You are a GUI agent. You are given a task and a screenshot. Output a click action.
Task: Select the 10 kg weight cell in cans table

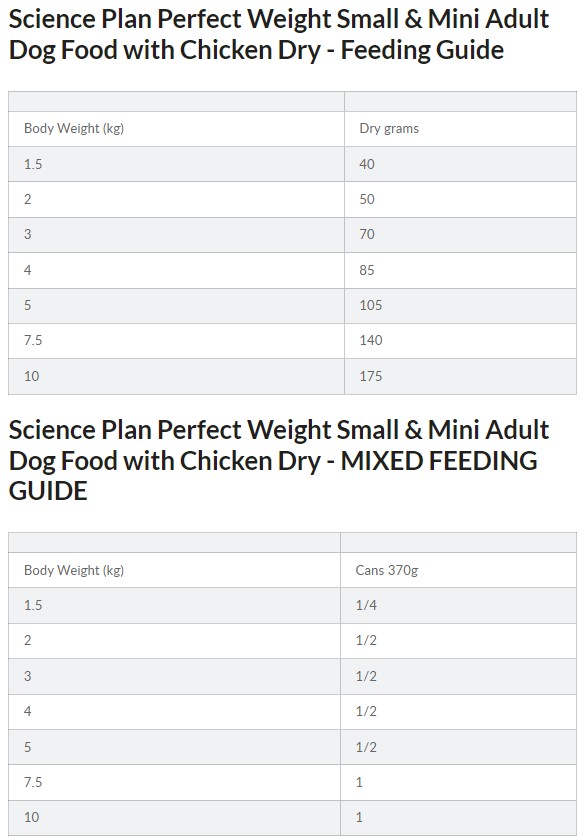[x=174, y=818]
